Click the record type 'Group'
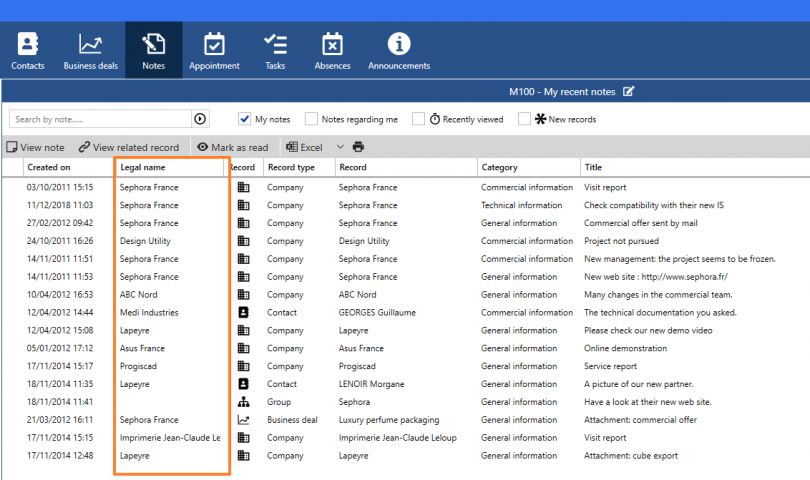This screenshot has height=480, width=810. (x=279, y=402)
